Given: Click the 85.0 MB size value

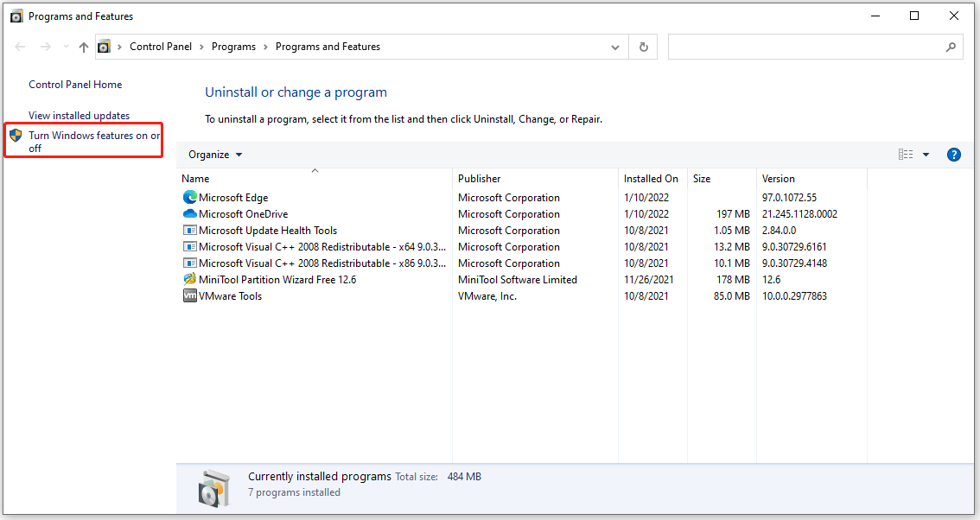Looking at the screenshot, I should 732,296.
